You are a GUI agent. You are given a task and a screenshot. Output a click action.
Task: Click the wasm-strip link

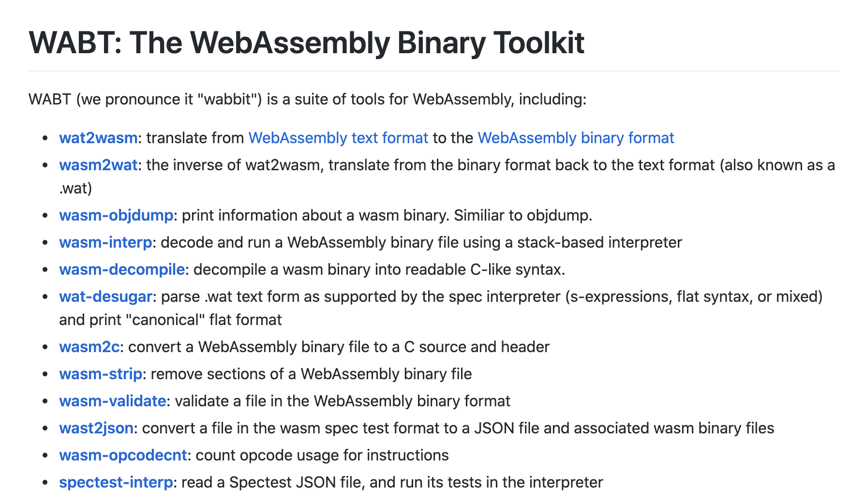tap(101, 374)
